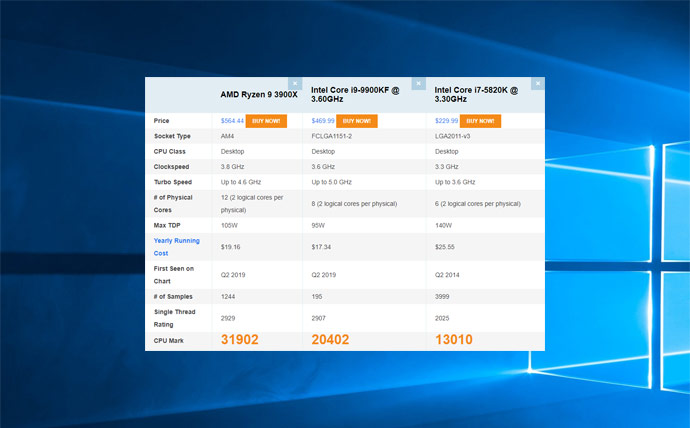Click the CPU Mark row label
This screenshot has height=428, width=690.
coord(171,341)
